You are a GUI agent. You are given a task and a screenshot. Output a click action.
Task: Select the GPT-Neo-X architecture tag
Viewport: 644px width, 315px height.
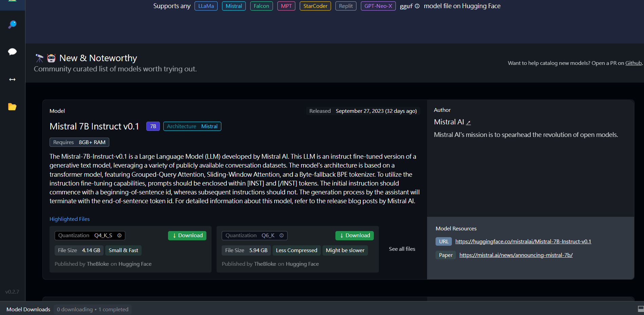pos(378,6)
